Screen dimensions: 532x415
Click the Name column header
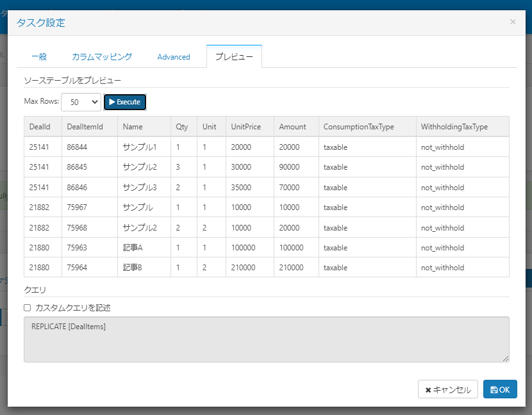[144, 126]
